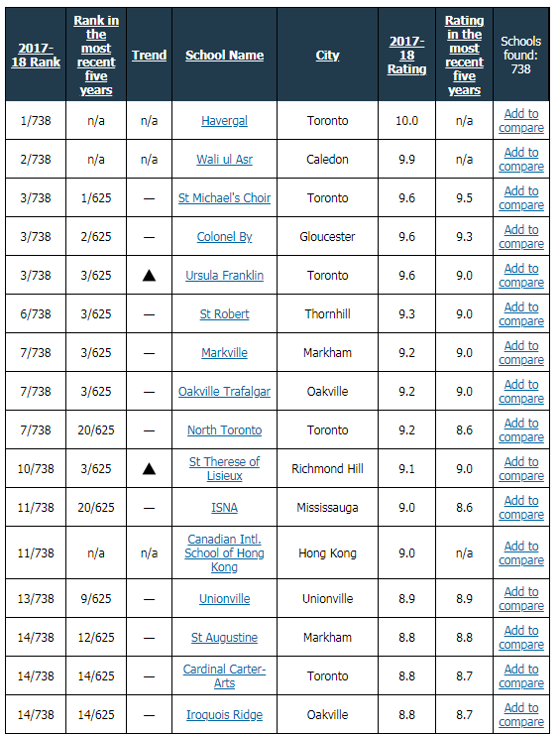
Task: Click the Trend column header
Action: (149, 56)
